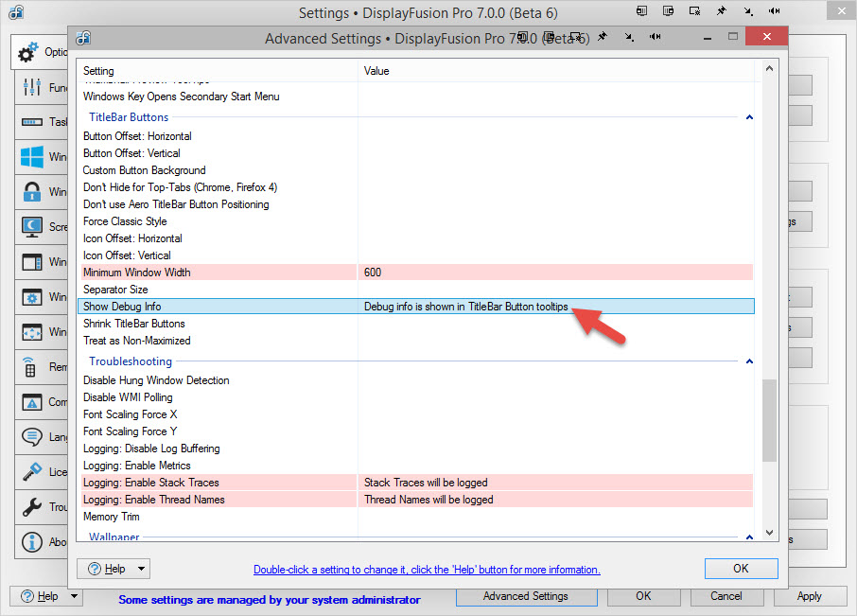
Task: Collapse the Troubleshooting section
Action: (x=749, y=361)
